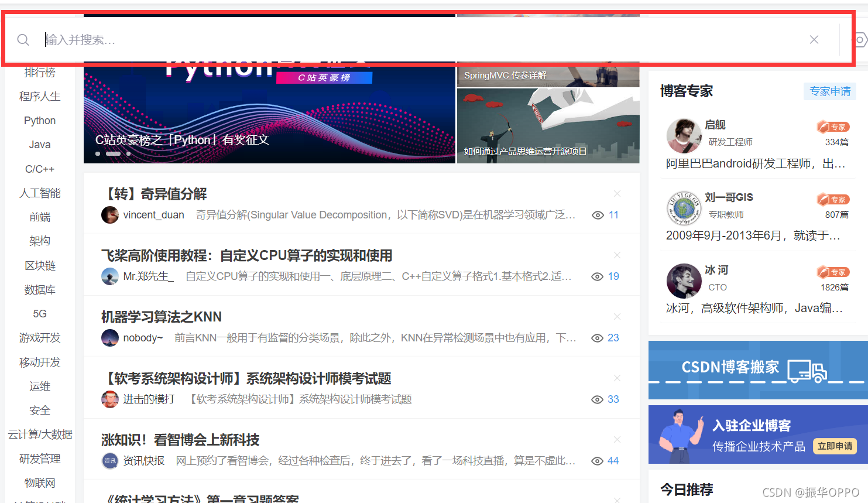
Task: Open vincent_duan's avatar
Action: (x=110, y=215)
